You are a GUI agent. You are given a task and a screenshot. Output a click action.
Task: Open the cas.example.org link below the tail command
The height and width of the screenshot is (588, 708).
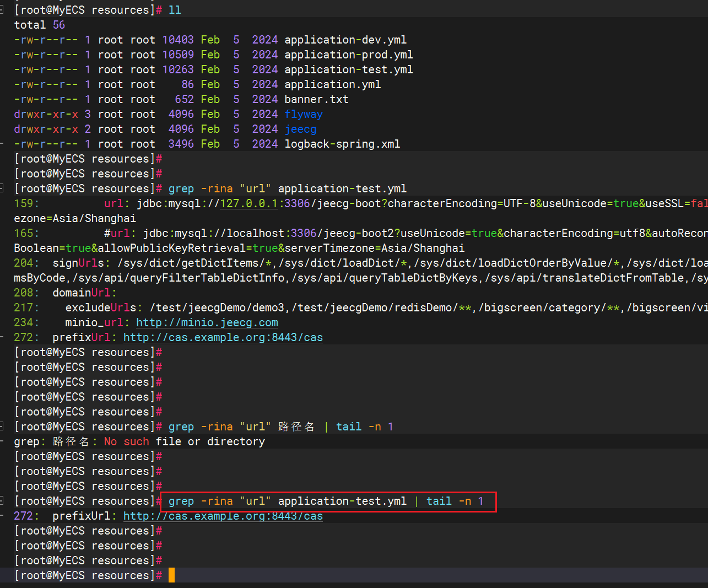point(223,516)
